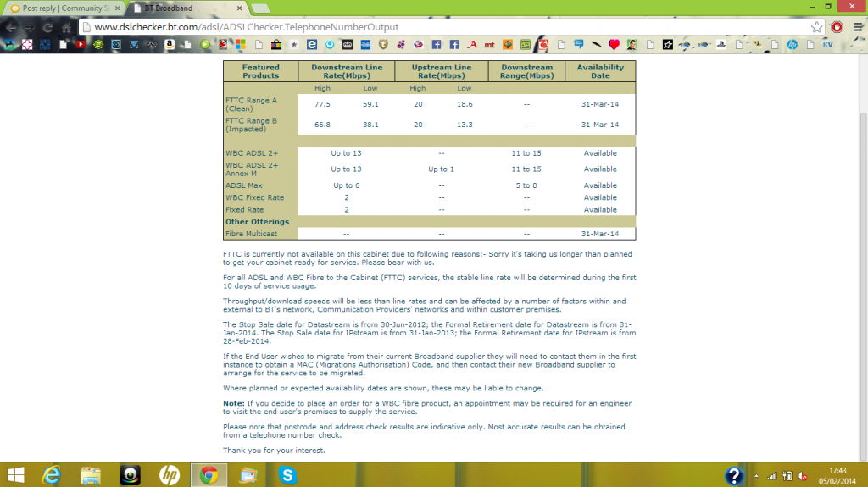Click the '18.6' upstream low value

coord(465,104)
